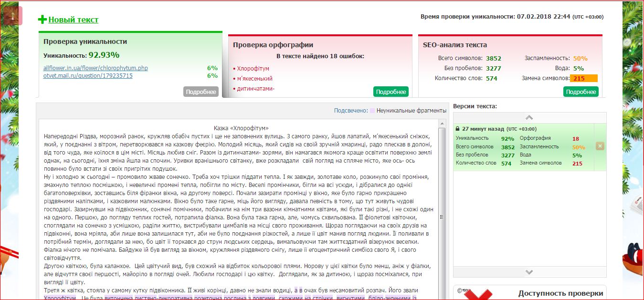This screenshot has width=644, height=300.
Task: Click the Всего символов 3852 value in SEO panel
Action: (x=494, y=59)
